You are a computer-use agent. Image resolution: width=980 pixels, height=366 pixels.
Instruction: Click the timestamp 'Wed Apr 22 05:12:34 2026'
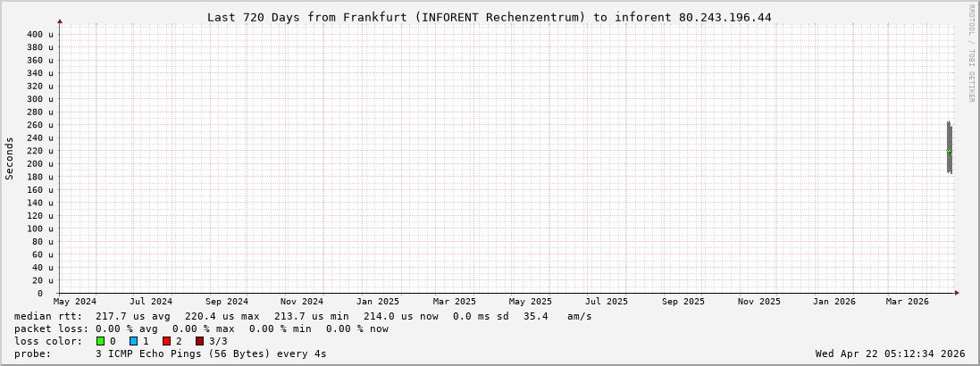(890, 354)
